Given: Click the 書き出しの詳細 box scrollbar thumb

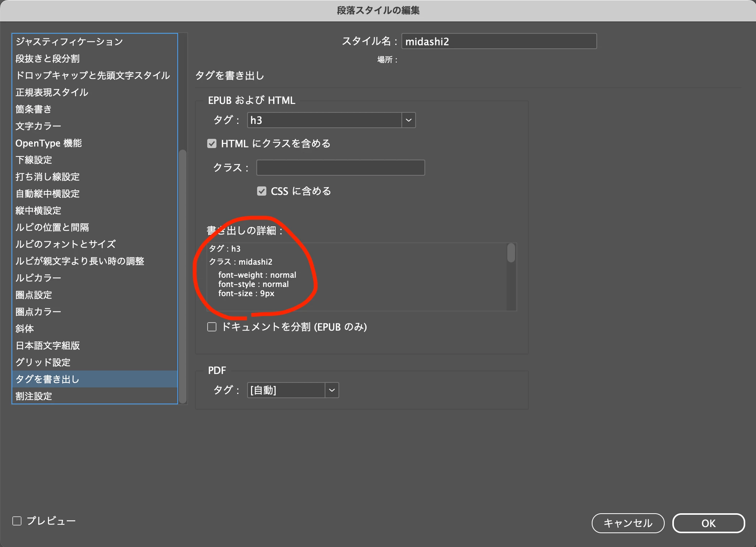Looking at the screenshot, I should [511, 253].
